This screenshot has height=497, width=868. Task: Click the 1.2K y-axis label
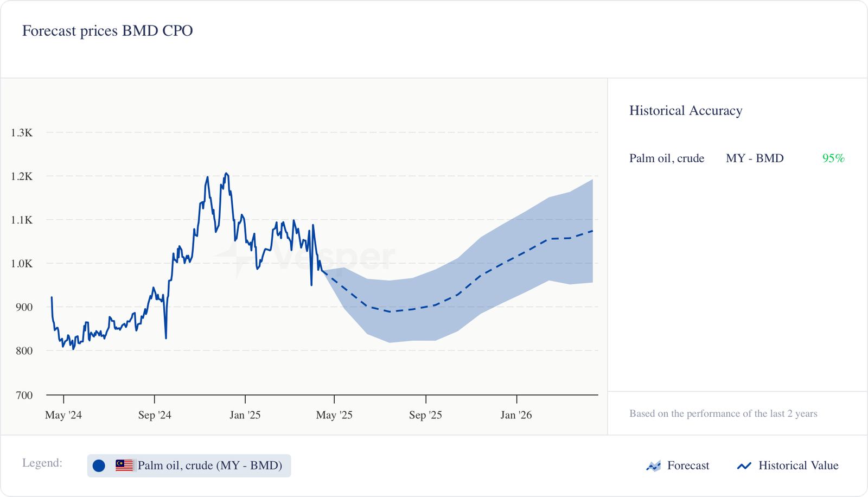22,176
